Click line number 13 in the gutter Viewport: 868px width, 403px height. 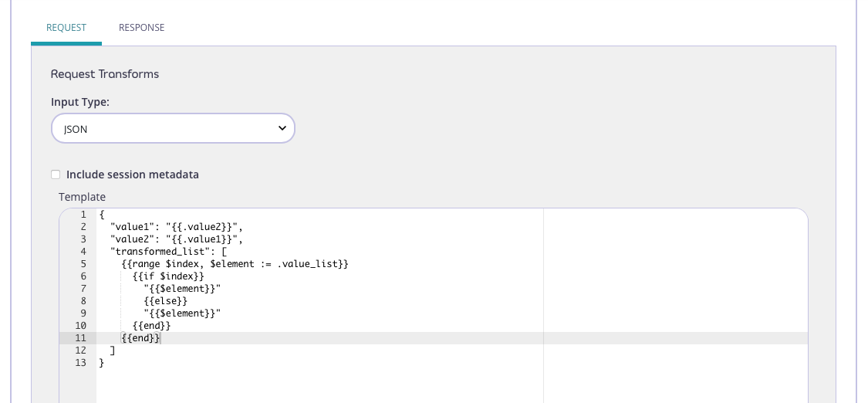point(80,363)
